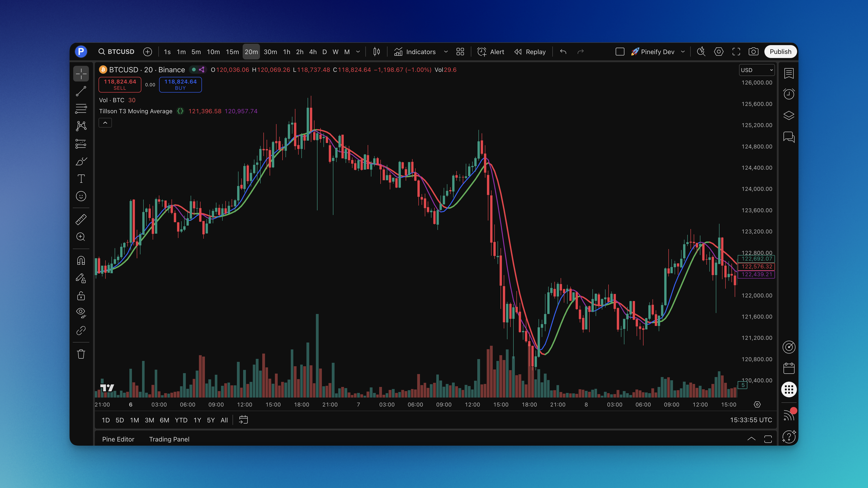Click the trash remove-drawings icon
868x488 pixels.
81,354
